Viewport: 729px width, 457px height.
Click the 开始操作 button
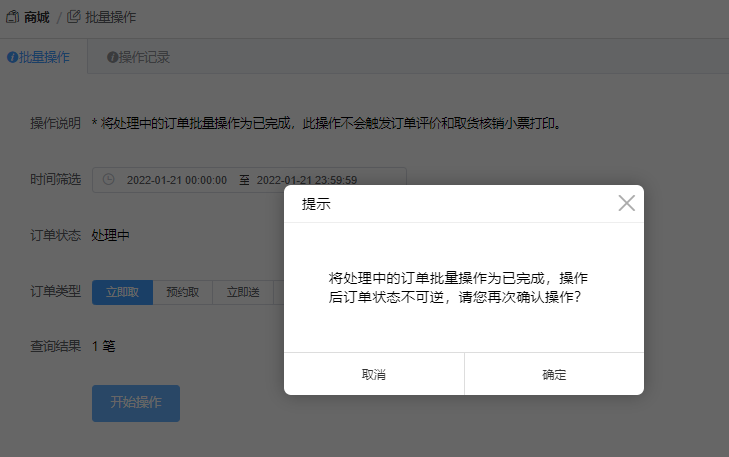point(136,403)
